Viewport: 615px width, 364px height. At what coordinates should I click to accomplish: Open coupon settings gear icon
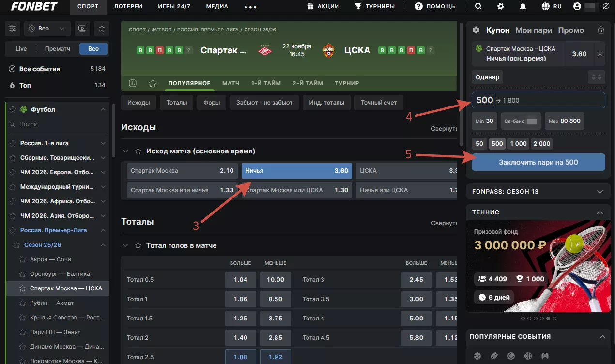coord(476,30)
